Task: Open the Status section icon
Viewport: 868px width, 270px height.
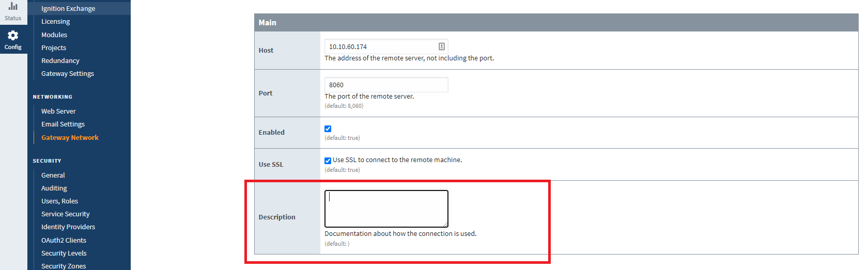Action: point(13,6)
